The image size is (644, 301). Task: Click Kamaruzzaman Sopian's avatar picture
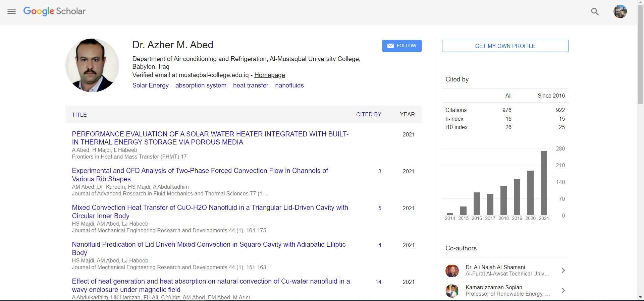(x=452, y=291)
